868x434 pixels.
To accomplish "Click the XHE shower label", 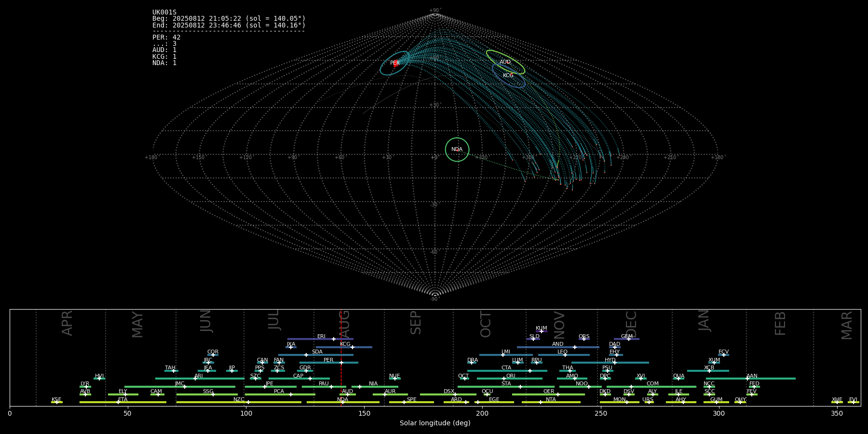I will pyautogui.click(x=837, y=400).
